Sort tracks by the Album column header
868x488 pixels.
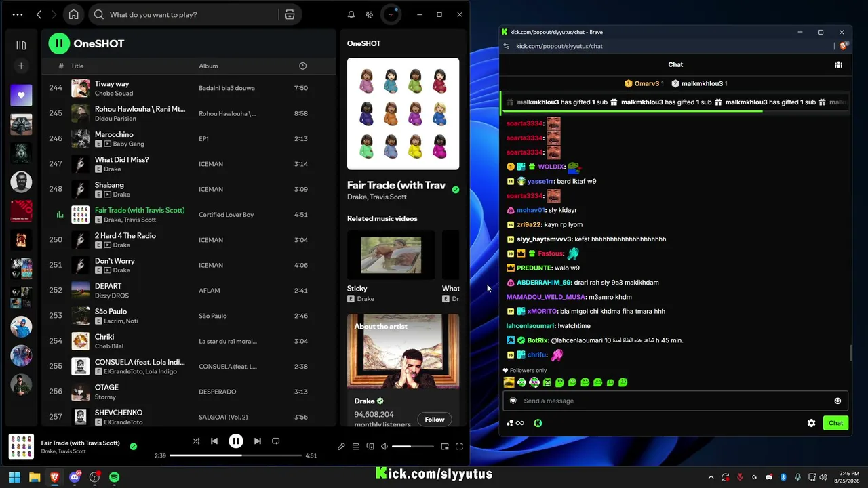208,66
